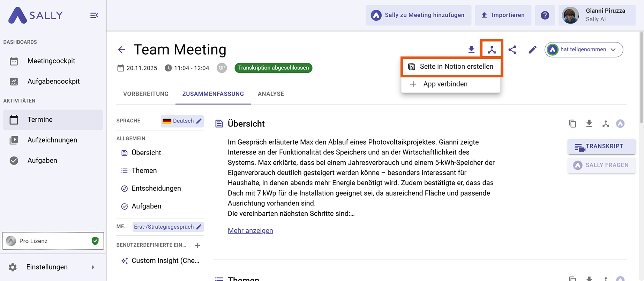Open the 'hat teilgenommen' dropdown
Viewport: 644px width, 281px height.
(584, 50)
